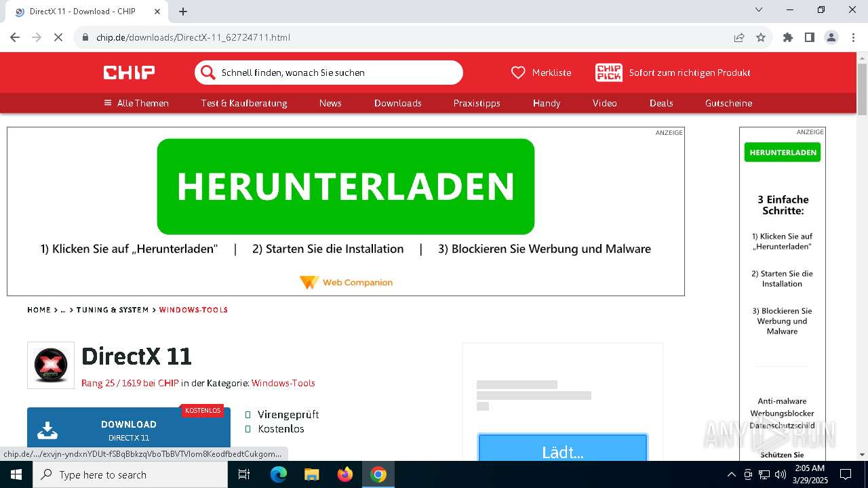Image resolution: width=868 pixels, height=488 pixels.
Task: Open the notifications center icon
Action: (846, 474)
